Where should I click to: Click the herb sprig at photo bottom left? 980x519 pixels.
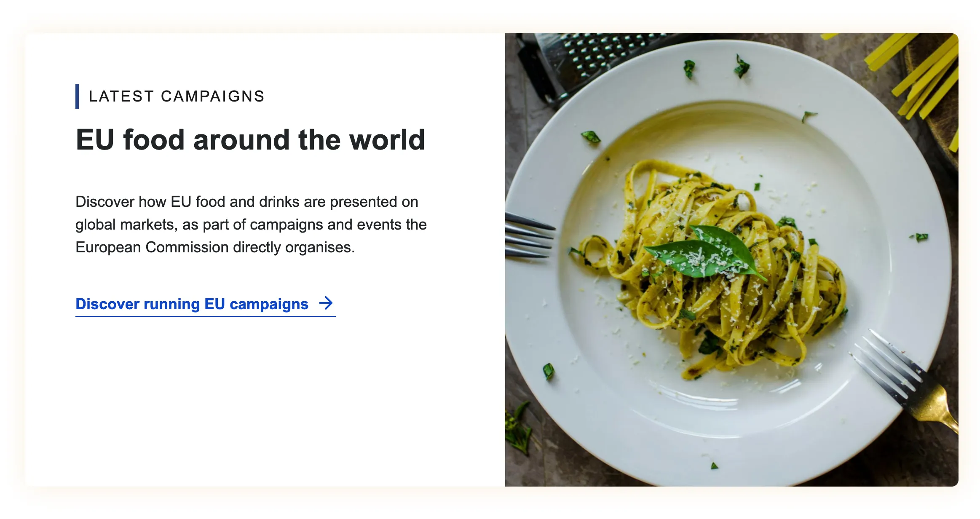click(517, 430)
